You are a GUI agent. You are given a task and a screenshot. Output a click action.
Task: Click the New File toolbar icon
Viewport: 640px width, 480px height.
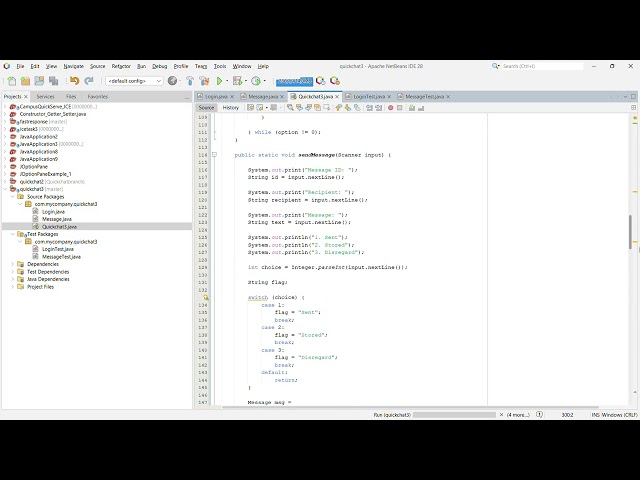tap(12, 81)
